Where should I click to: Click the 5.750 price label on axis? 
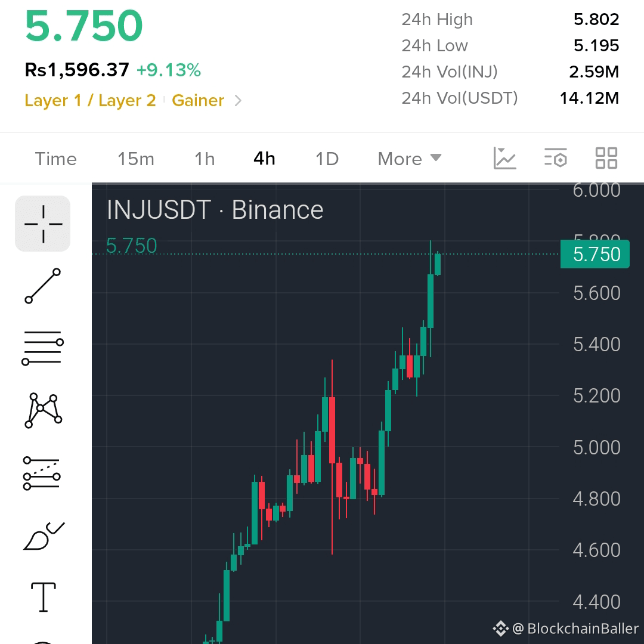tap(595, 254)
